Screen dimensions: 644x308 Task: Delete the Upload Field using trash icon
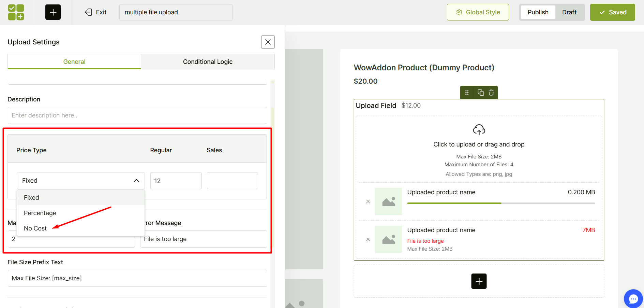491,93
